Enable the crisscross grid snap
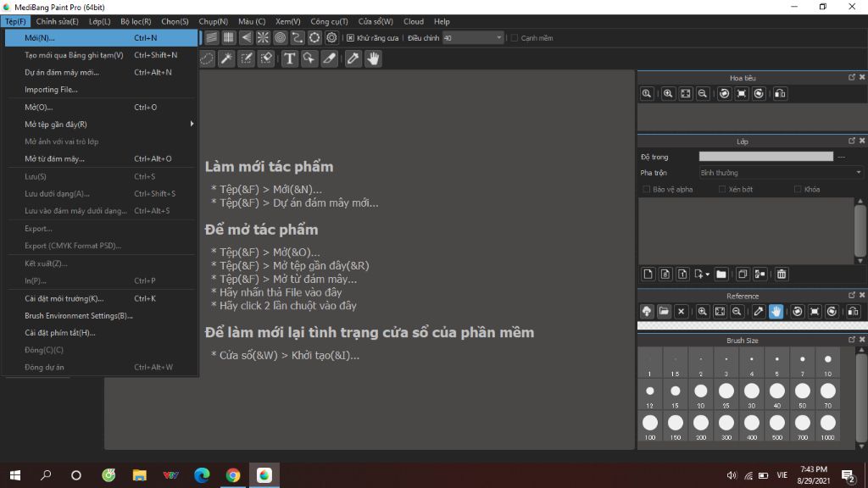 [x=229, y=37]
